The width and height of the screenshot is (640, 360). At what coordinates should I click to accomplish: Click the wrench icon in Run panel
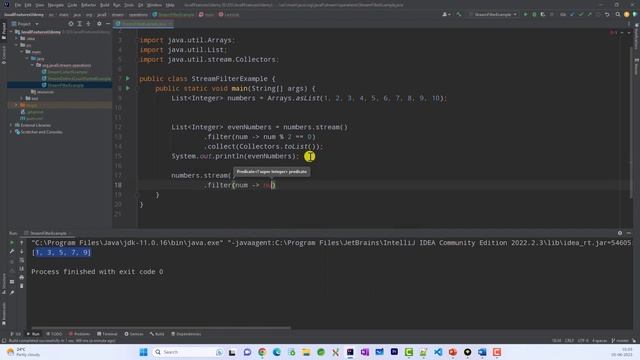12,251
